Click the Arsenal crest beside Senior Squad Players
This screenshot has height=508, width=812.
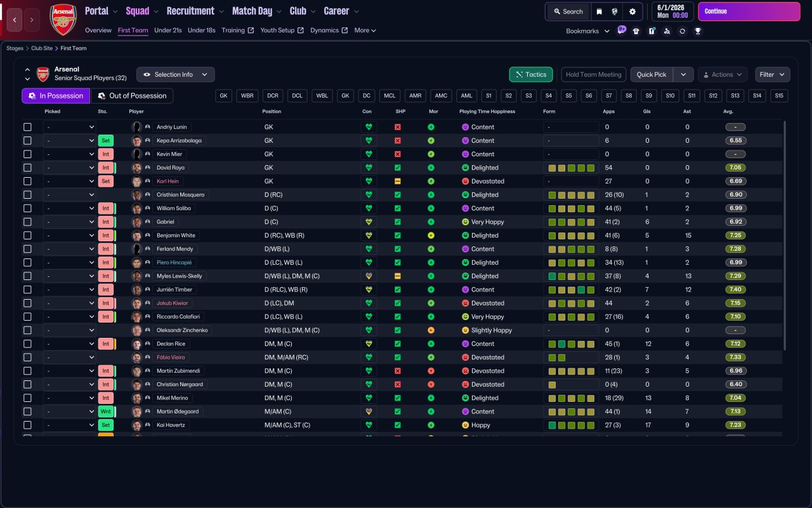pos(43,74)
